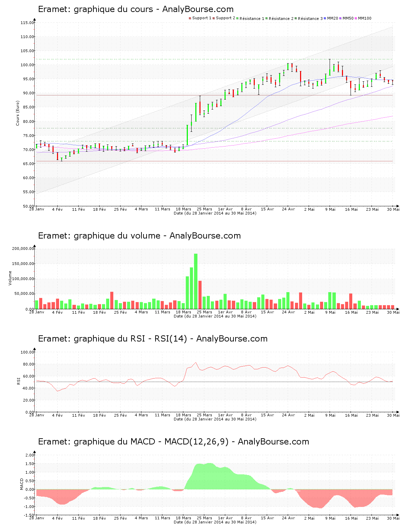Click the 55.00 value on price axis
The image size is (412, 532).
(28, 192)
